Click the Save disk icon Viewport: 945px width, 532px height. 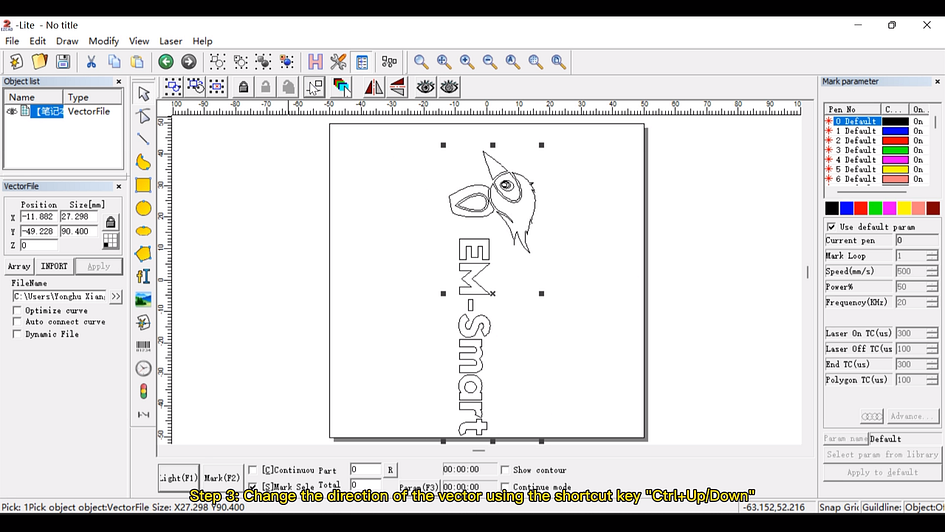[63, 61]
